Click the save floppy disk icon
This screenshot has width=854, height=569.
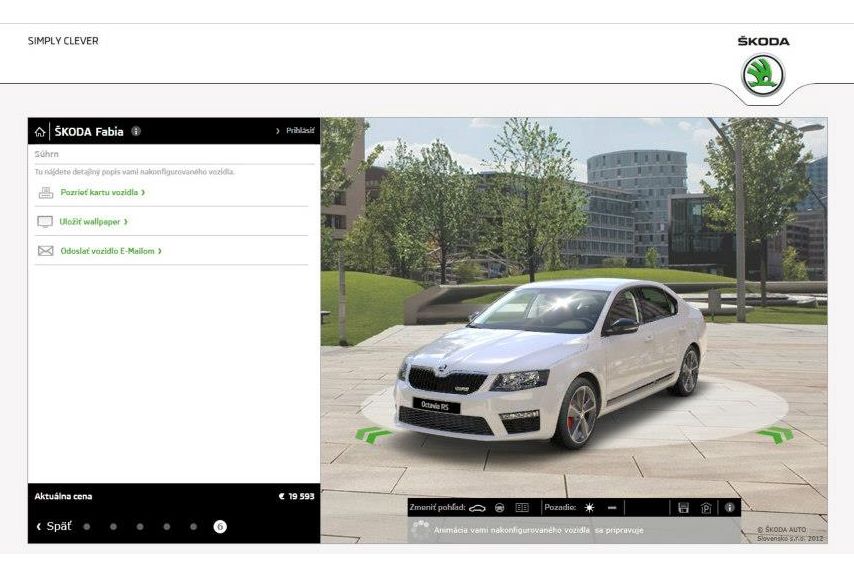click(x=683, y=508)
